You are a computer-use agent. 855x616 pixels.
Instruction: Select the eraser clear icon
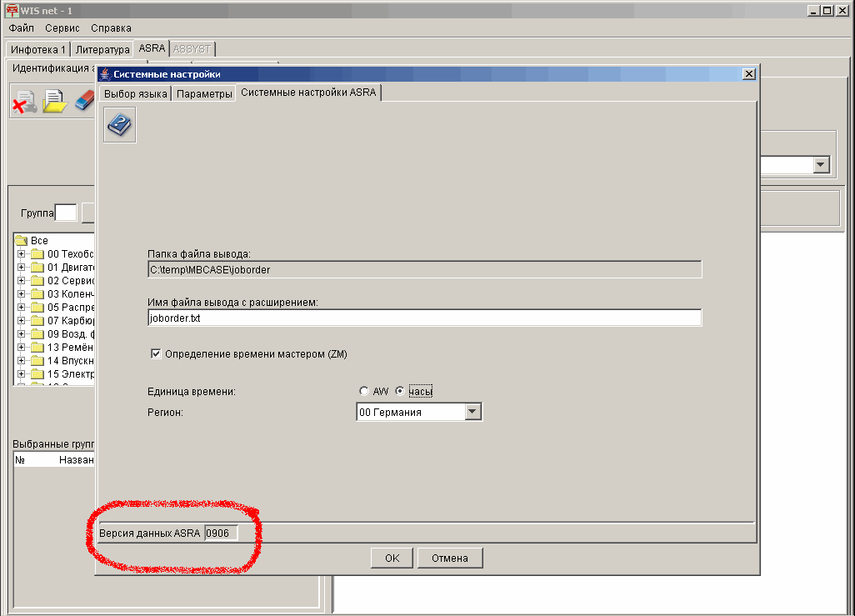(x=86, y=102)
